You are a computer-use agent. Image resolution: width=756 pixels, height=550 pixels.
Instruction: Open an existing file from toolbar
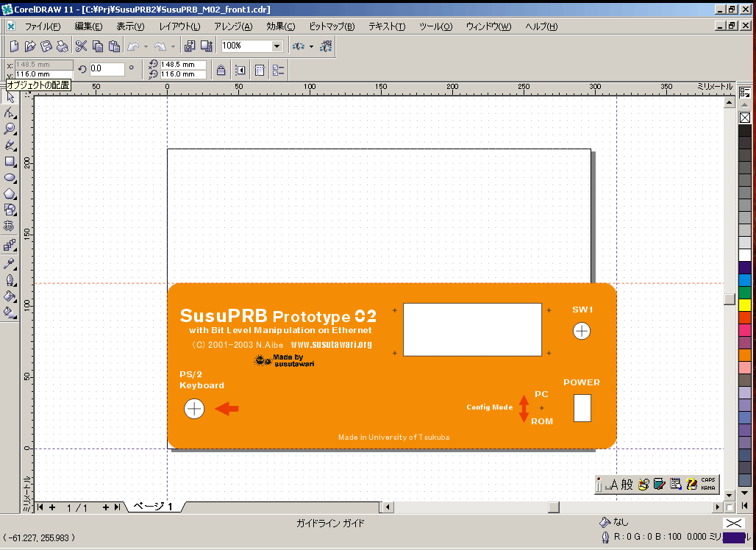(x=30, y=46)
